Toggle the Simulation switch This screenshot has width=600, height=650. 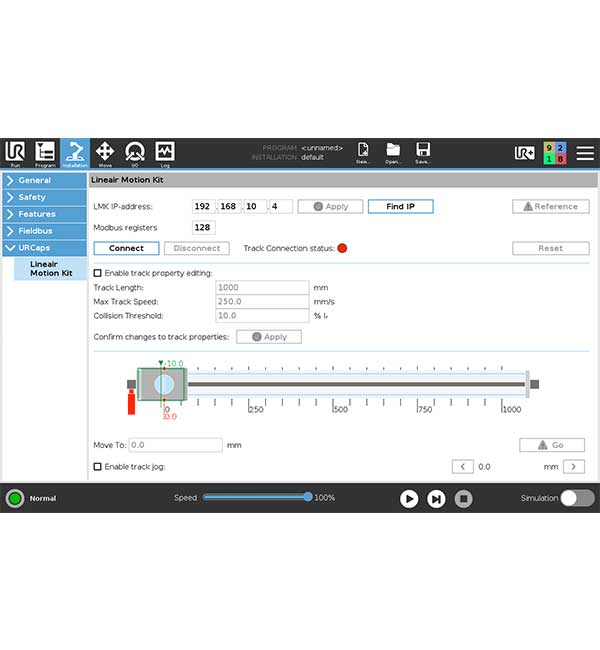click(x=577, y=498)
